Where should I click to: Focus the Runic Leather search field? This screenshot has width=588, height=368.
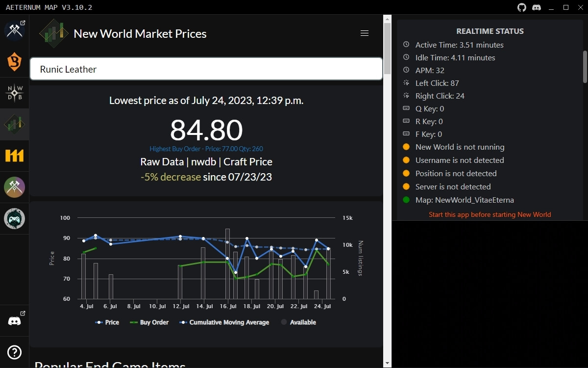[206, 69]
